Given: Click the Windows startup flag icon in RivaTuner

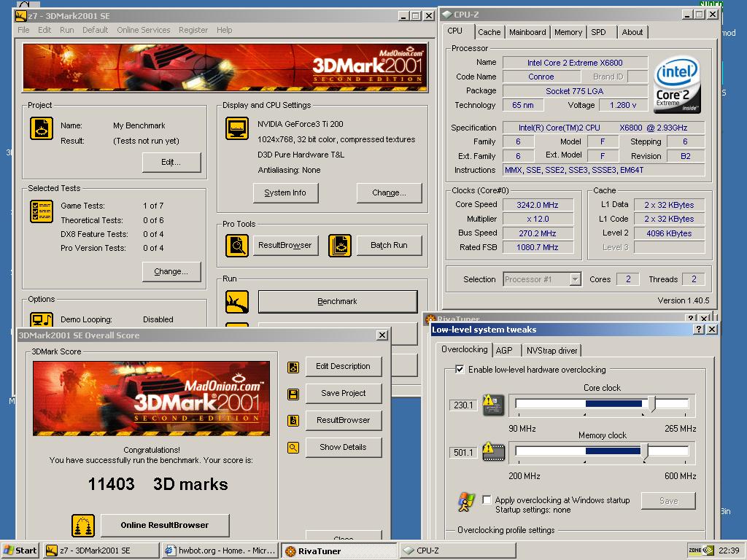Looking at the screenshot, I should 466,502.
